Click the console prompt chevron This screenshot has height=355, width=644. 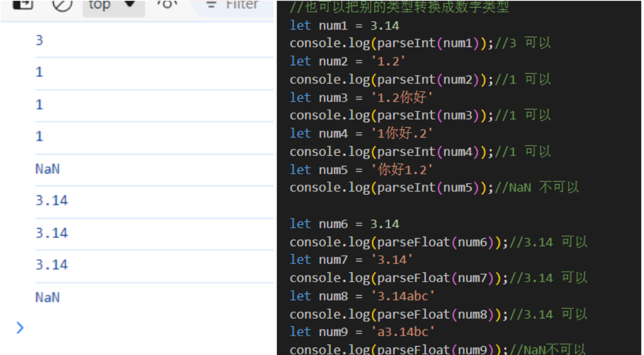(20, 327)
